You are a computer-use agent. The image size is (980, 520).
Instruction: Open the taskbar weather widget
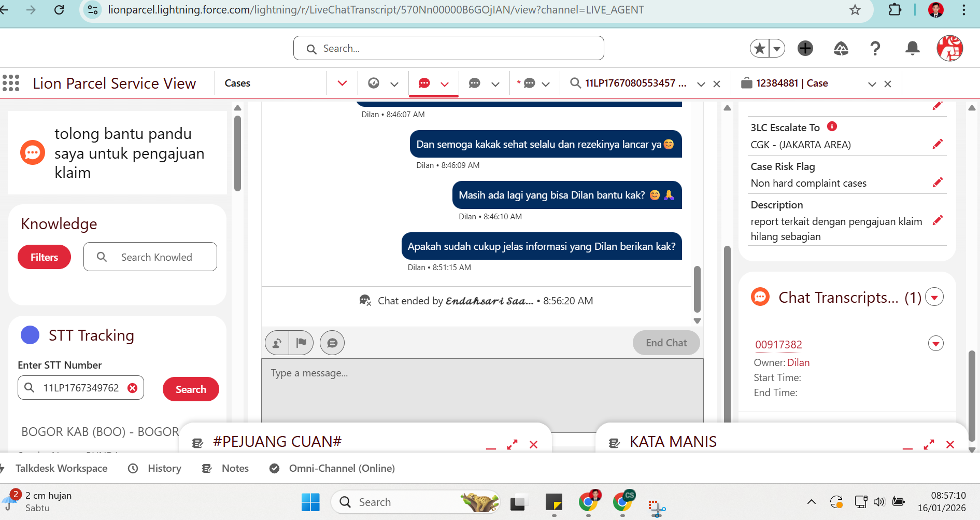37,501
